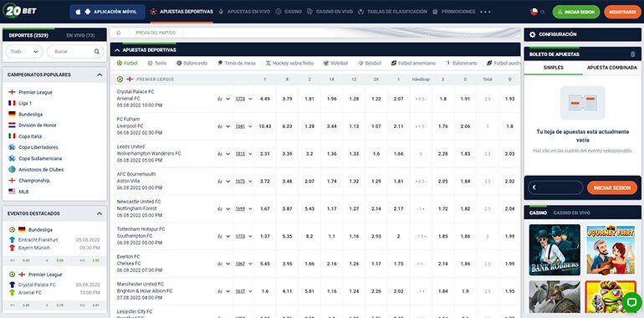The image size is (644, 318).
Task: Click the home icon in the breadcrumb
Action: [119, 33]
